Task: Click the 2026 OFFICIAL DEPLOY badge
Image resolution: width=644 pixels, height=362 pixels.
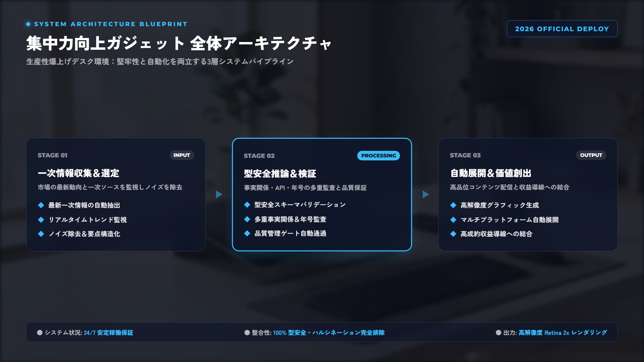Action: (x=562, y=29)
